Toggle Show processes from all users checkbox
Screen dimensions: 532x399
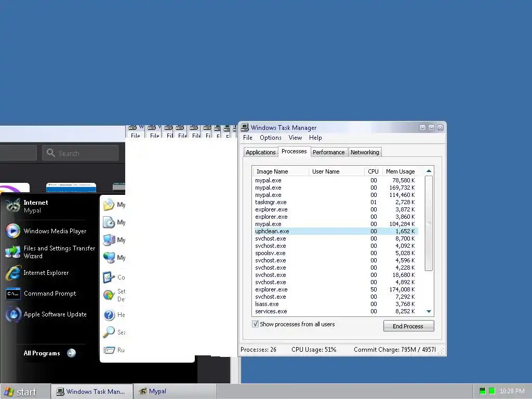pyautogui.click(x=255, y=324)
